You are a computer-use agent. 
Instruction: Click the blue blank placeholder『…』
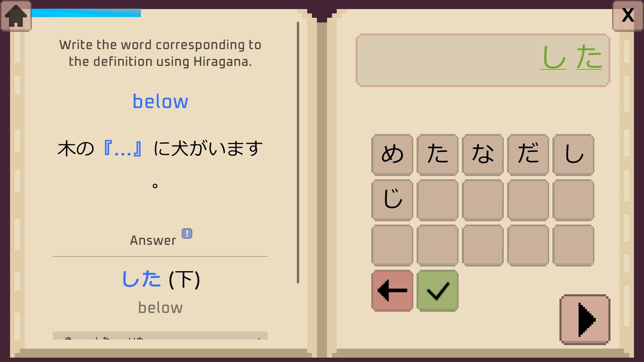(123, 149)
